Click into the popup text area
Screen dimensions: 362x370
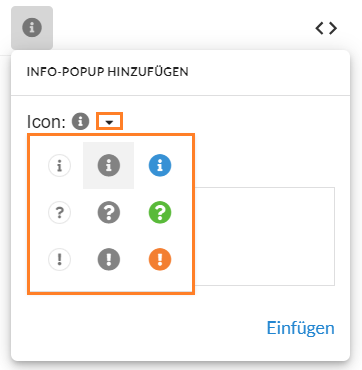click(x=265, y=236)
